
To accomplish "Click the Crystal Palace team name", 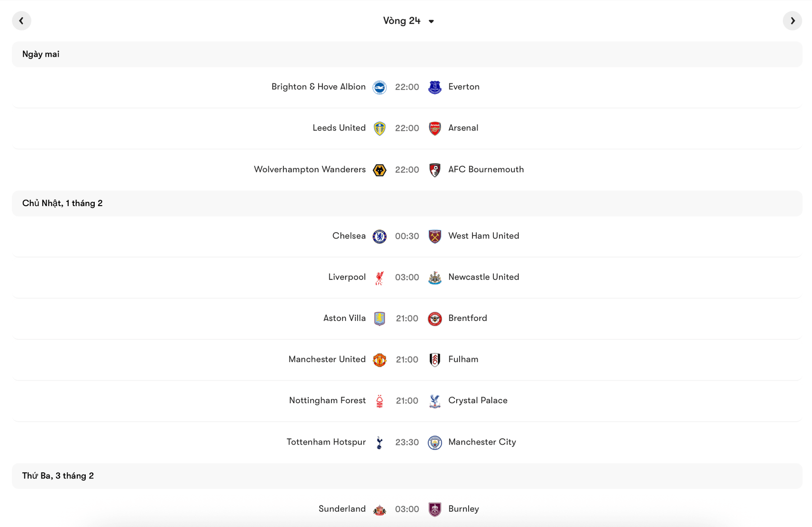I will pyautogui.click(x=478, y=400).
